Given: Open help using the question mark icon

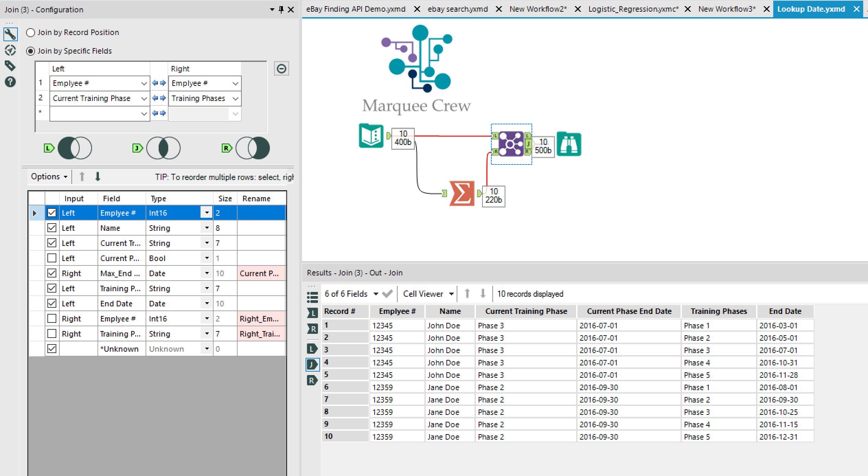Looking at the screenshot, I should (10, 82).
